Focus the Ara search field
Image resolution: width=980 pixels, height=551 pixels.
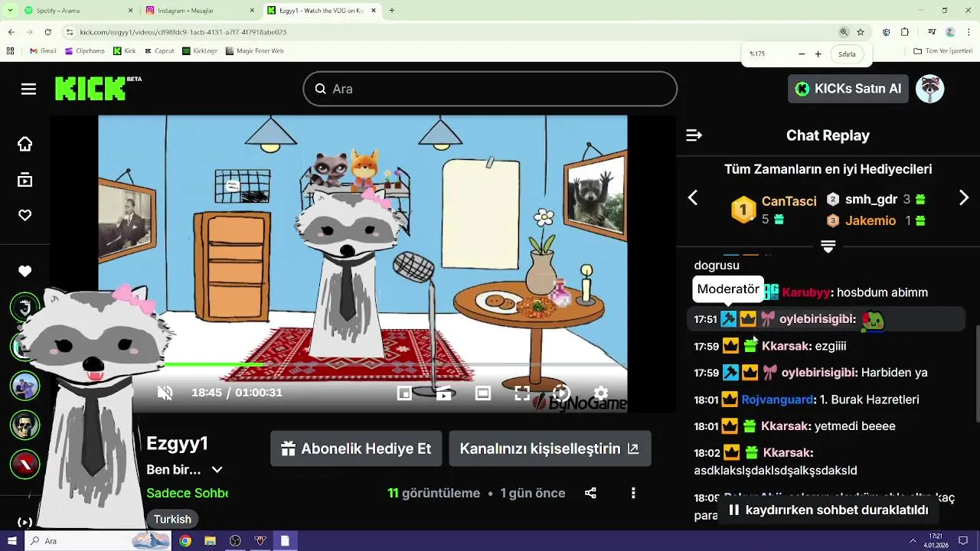(490, 89)
